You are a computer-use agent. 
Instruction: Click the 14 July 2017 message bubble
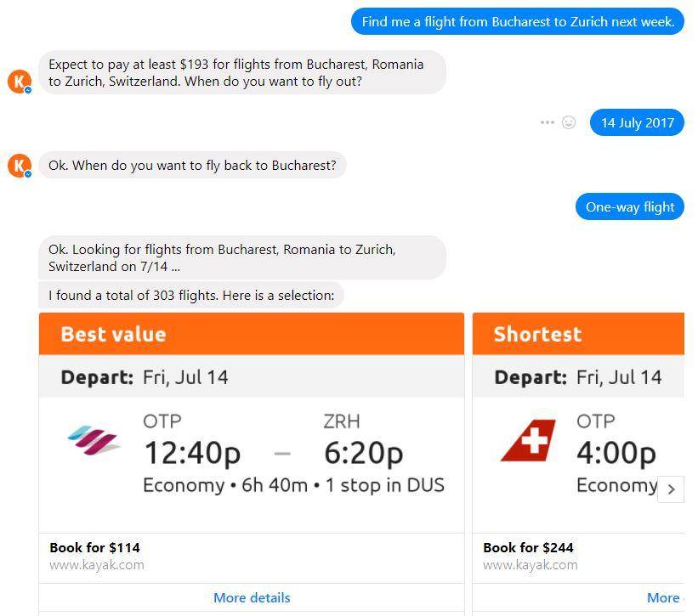(x=637, y=122)
